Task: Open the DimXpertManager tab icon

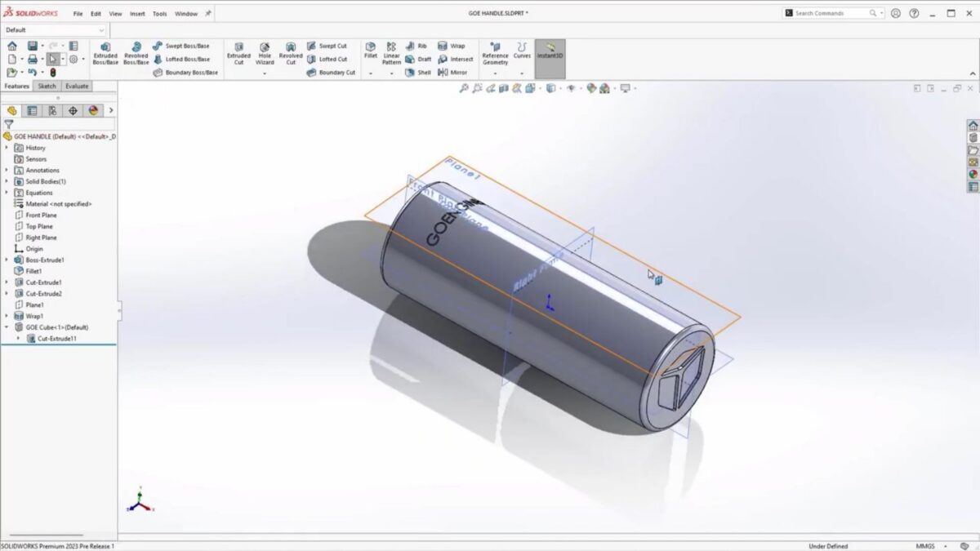Action: 73,110
